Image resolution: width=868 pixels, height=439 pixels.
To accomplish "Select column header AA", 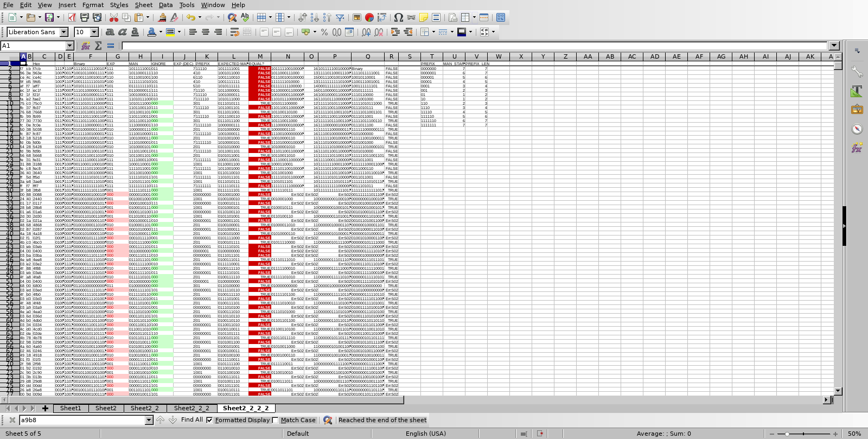I will (x=588, y=56).
